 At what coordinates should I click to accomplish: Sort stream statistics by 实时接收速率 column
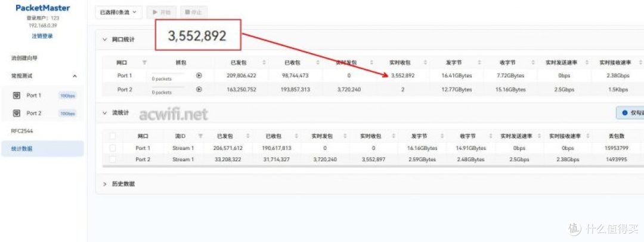tap(588, 136)
